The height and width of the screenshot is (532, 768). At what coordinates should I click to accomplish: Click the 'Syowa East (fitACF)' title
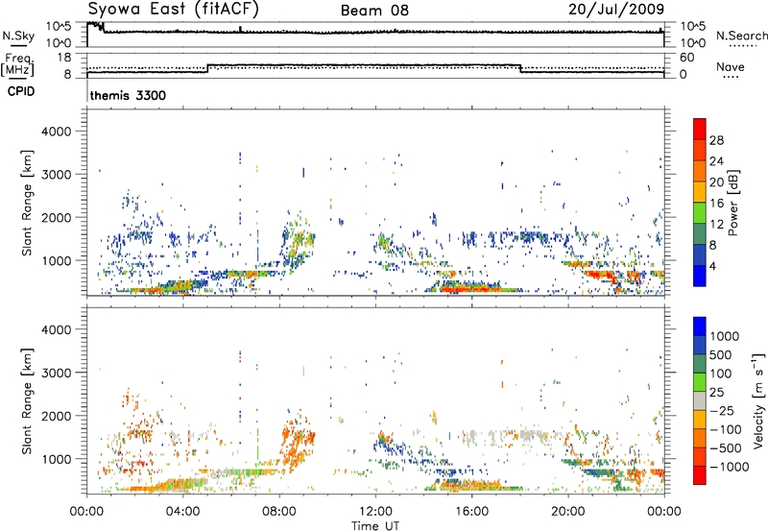(x=174, y=10)
